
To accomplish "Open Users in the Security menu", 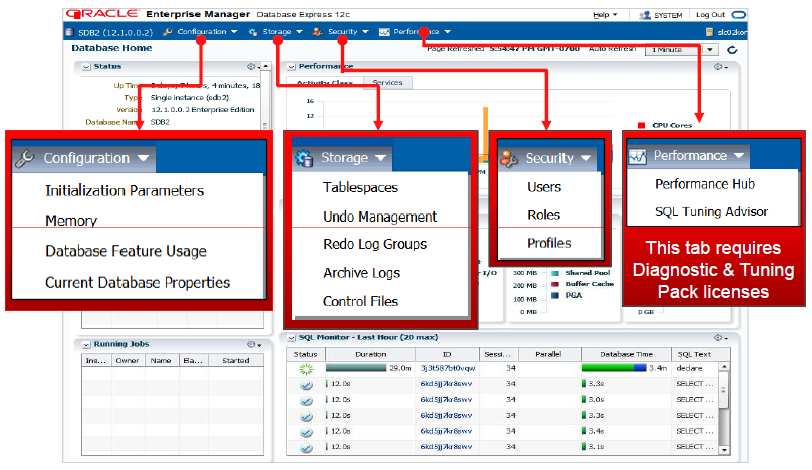I will tap(544, 187).
